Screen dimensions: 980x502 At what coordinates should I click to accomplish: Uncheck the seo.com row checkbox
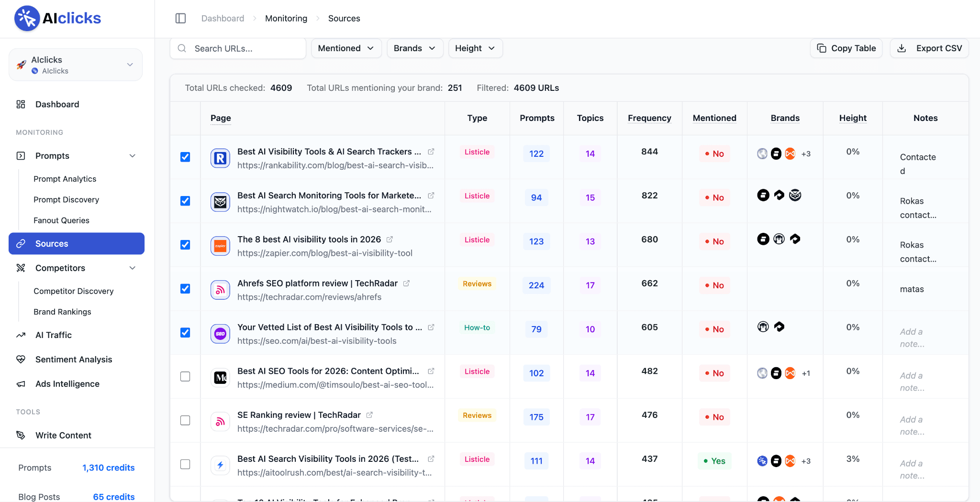pyautogui.click(x=185, y=333)
